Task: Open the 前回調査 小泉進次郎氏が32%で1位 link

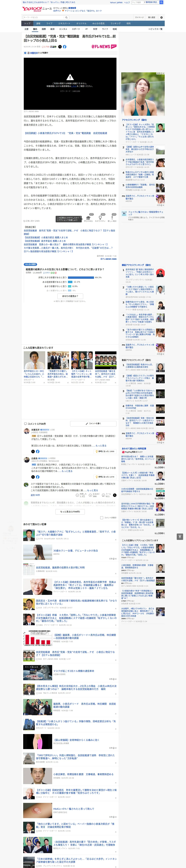Action: (x=65, y=133)
